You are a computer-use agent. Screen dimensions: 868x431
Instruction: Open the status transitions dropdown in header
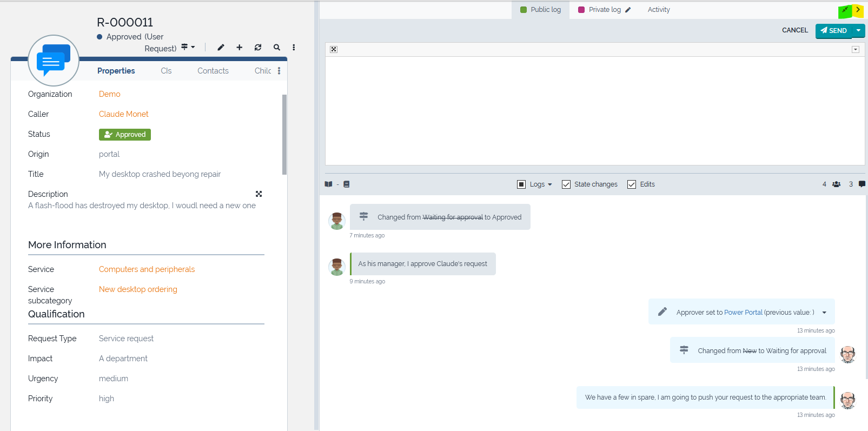pos(188,48)
